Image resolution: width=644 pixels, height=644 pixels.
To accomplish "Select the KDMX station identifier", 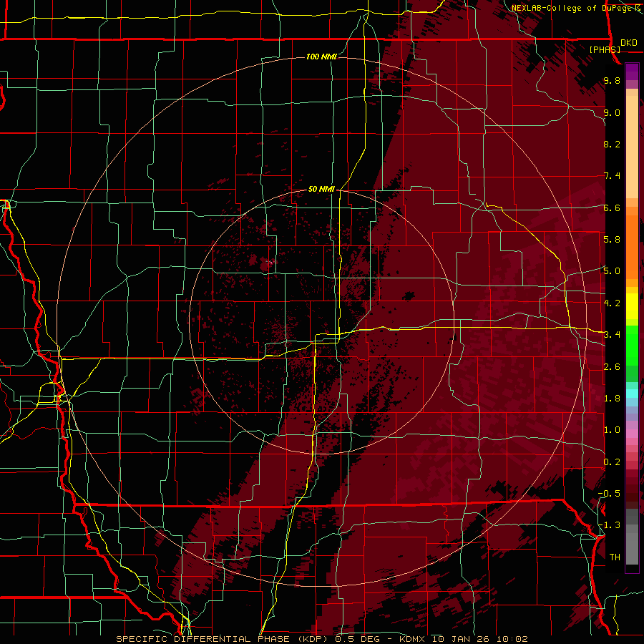I will coord(413,639).
